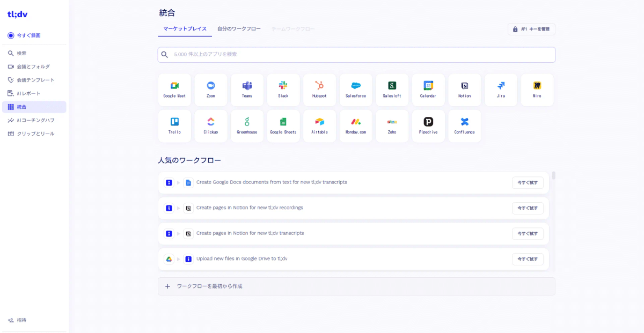Click the app search field
The image size is (644, 333).
(356, 54)
